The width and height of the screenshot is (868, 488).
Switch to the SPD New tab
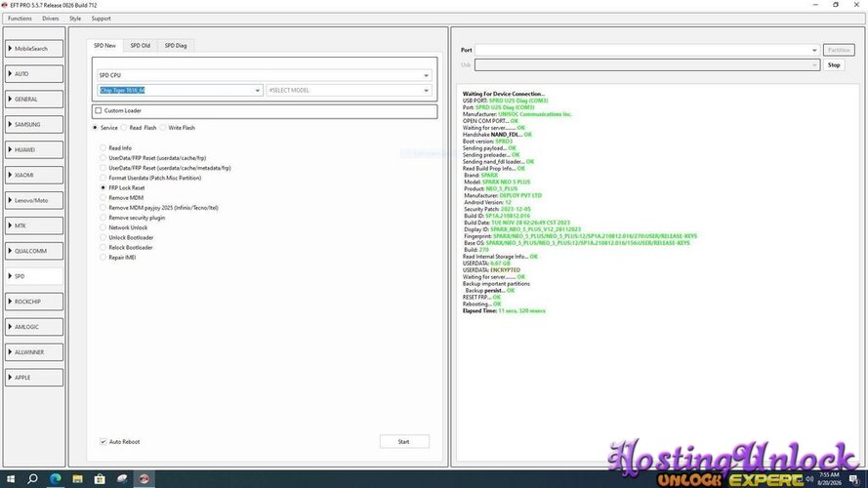(104, 45)
